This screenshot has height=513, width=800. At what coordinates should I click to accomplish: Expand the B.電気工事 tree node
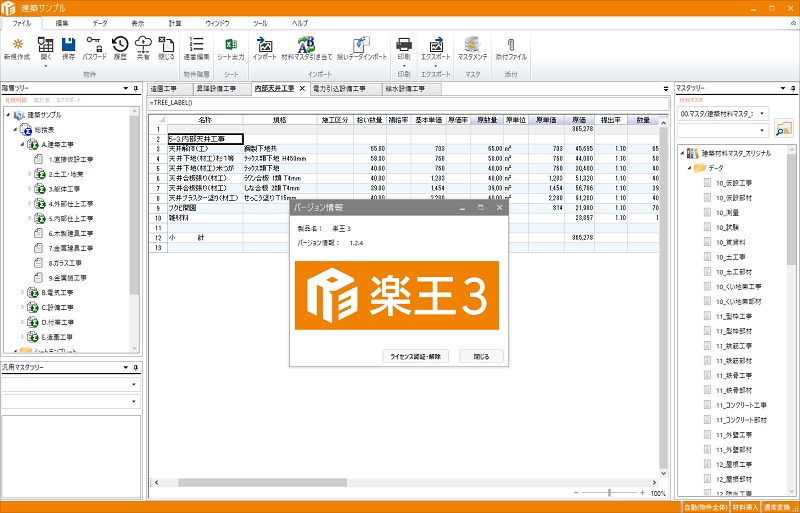pyautogui.click(x=21, y=291)
